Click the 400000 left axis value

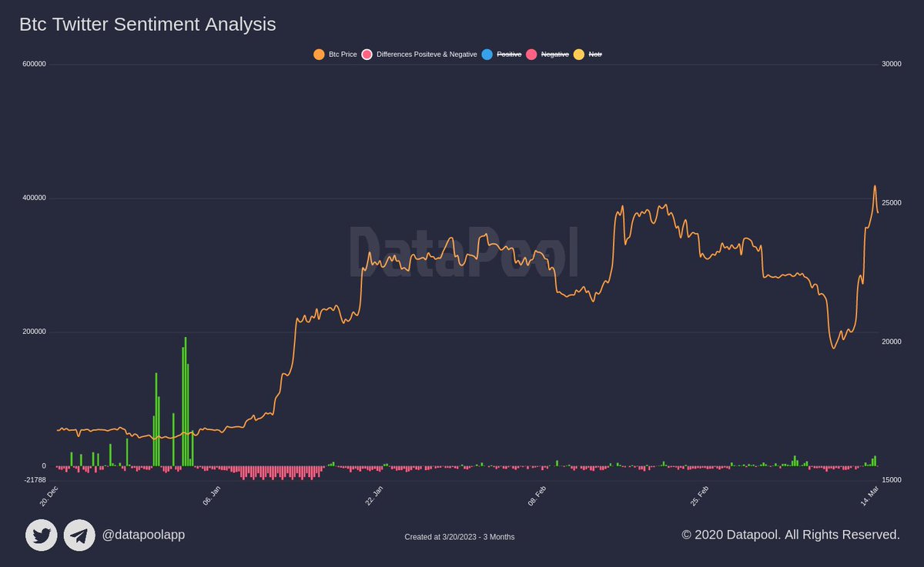pyautogui.click(x=35, y=198)
